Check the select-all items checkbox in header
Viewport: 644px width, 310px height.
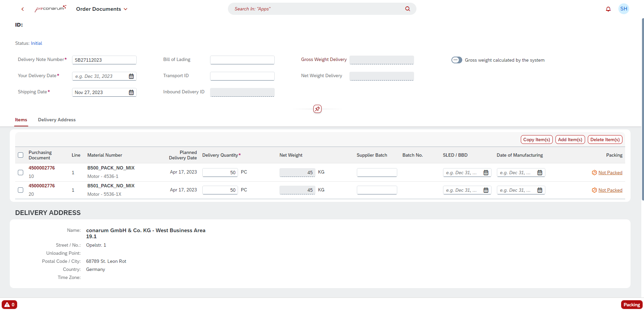(21, 155)
